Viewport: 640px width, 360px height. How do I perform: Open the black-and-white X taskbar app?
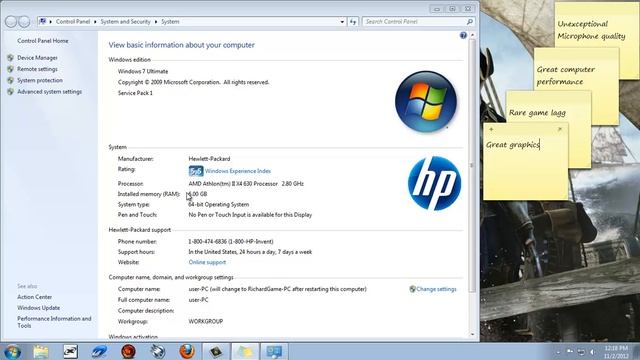click(70, 351)
